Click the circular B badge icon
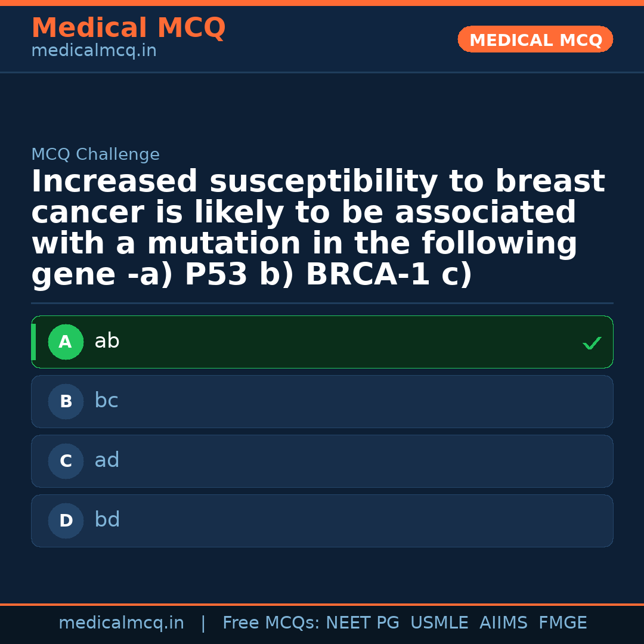This screenshot has height=644, width=644. [66, 401]
